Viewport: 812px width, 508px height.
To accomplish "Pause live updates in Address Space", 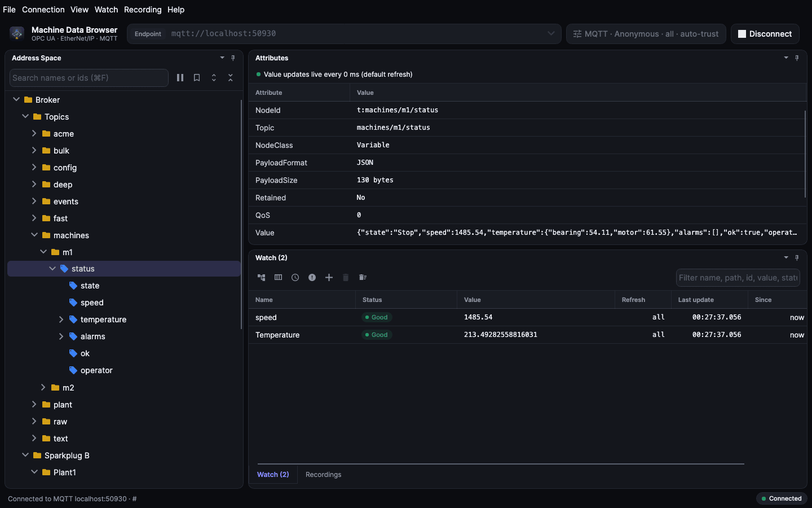I will tap(180, 78).
